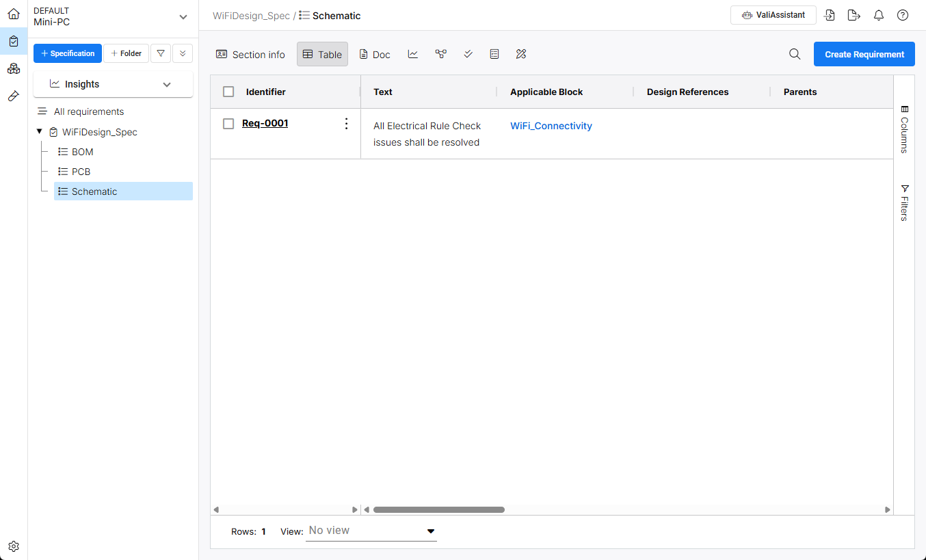Viewport: 926px width, 560px height.
Task: Click the table's horizontal scrollbar thumb
Action: point(439,509)
